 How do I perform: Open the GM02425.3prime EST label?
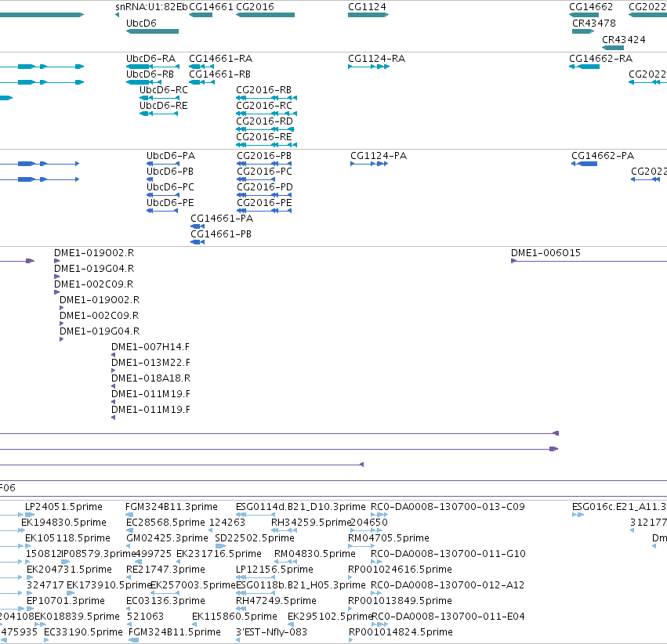[x=167, y=538]
